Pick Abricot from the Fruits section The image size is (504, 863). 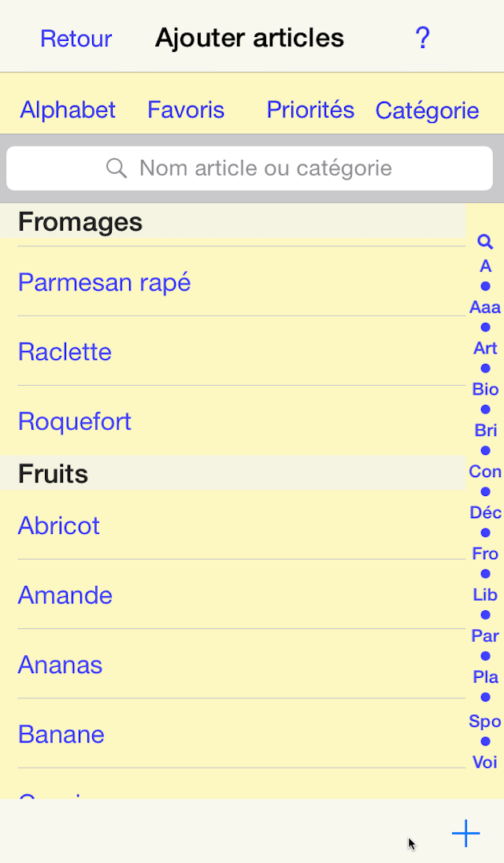tap(59, 525)
